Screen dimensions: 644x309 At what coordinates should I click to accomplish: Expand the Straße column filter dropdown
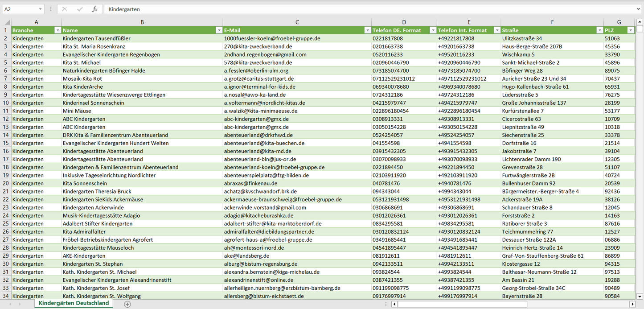pyautogui.click(x=599, y=30)
